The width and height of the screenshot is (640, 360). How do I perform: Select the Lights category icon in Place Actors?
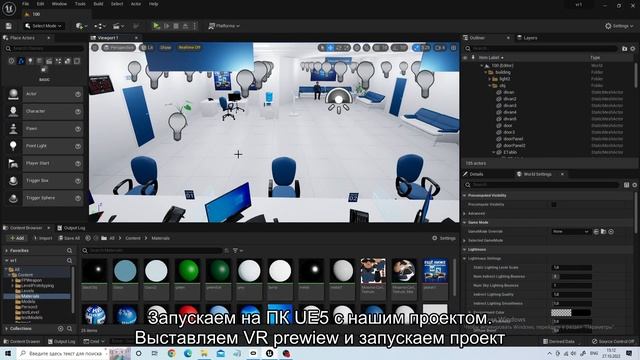tap(30, 61)
